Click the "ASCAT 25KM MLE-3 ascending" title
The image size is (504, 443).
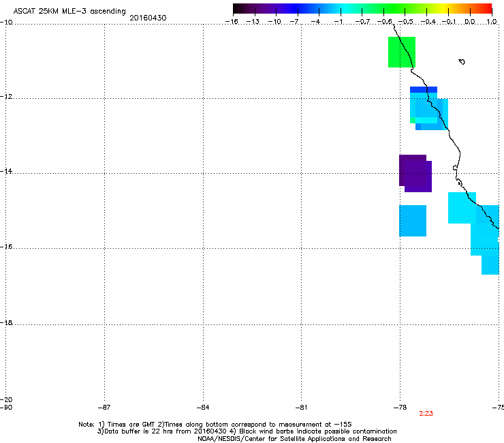pyautogui.click(x=69, y=11)
